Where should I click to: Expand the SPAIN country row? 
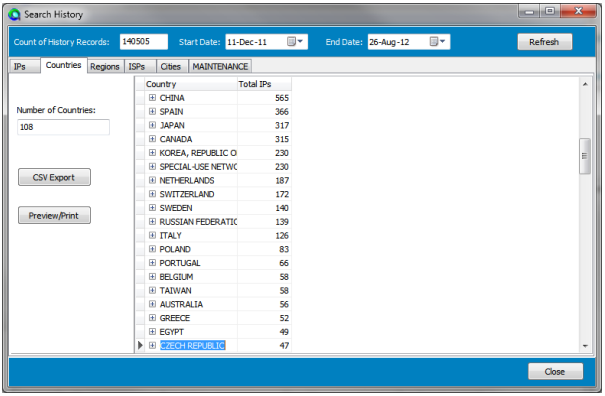coord(152,112)
